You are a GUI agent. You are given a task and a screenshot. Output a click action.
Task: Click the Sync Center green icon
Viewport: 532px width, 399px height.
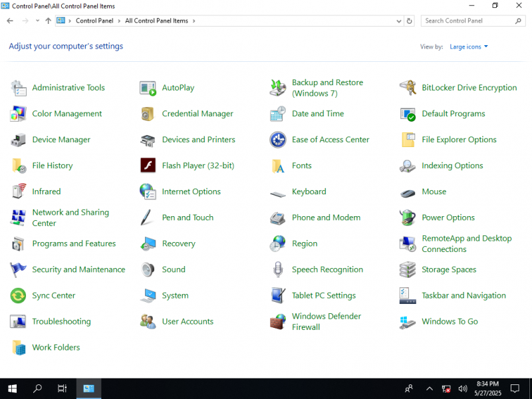[19, 295]
